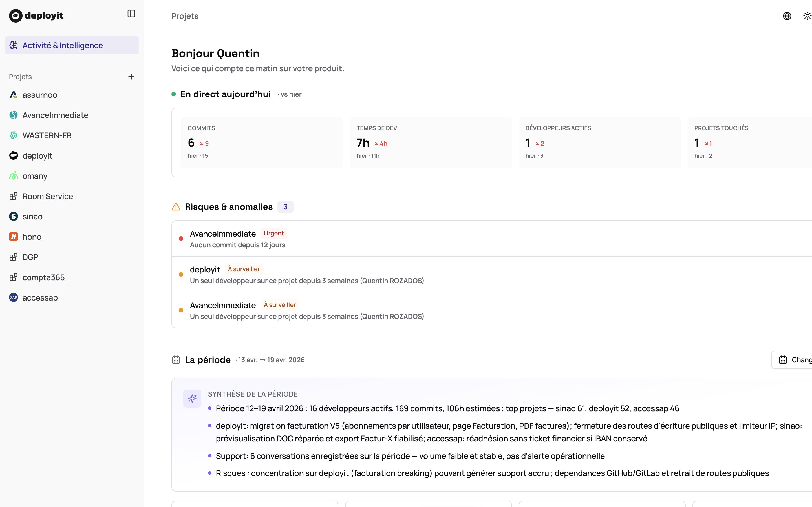Click the hono project icon
812x507 pixels.
click(x=14, y=236)
